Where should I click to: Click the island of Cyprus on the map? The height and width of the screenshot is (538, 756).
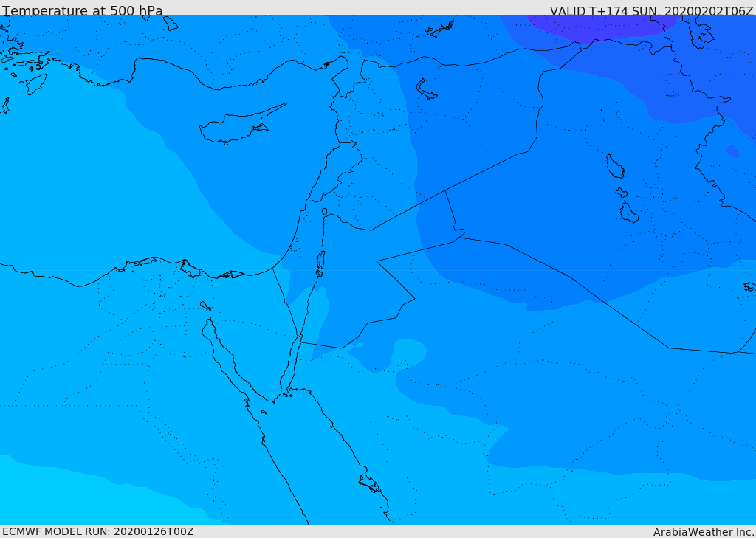(241, 125)
